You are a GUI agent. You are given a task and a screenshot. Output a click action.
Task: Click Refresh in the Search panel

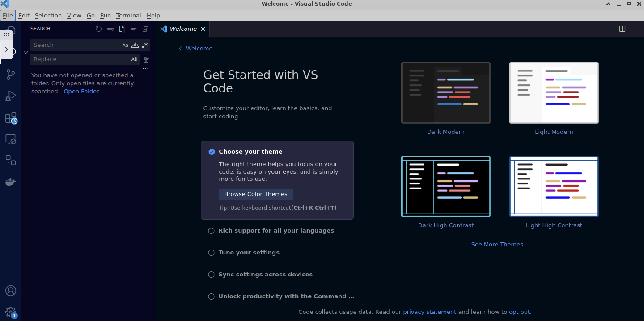[99, 29]
